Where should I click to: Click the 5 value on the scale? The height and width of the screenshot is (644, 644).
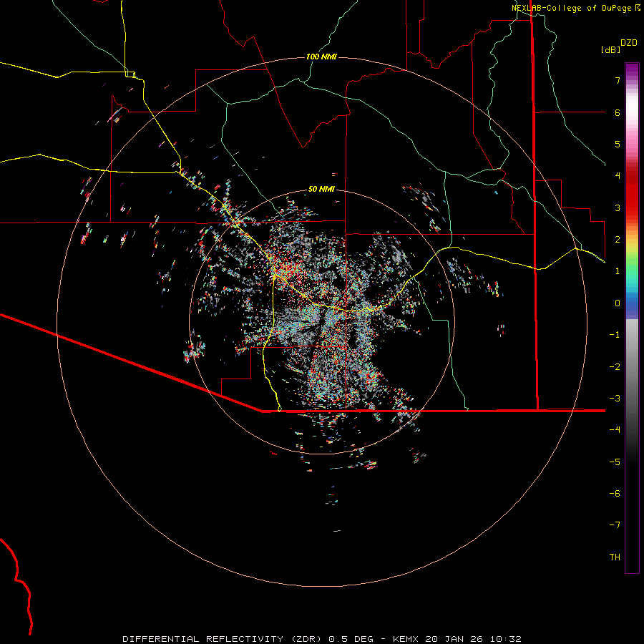(618, 144)
